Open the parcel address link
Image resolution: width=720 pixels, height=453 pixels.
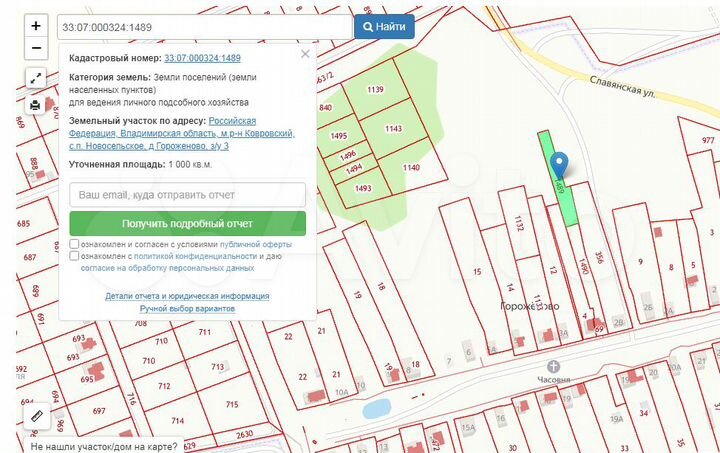coord(182,133)
